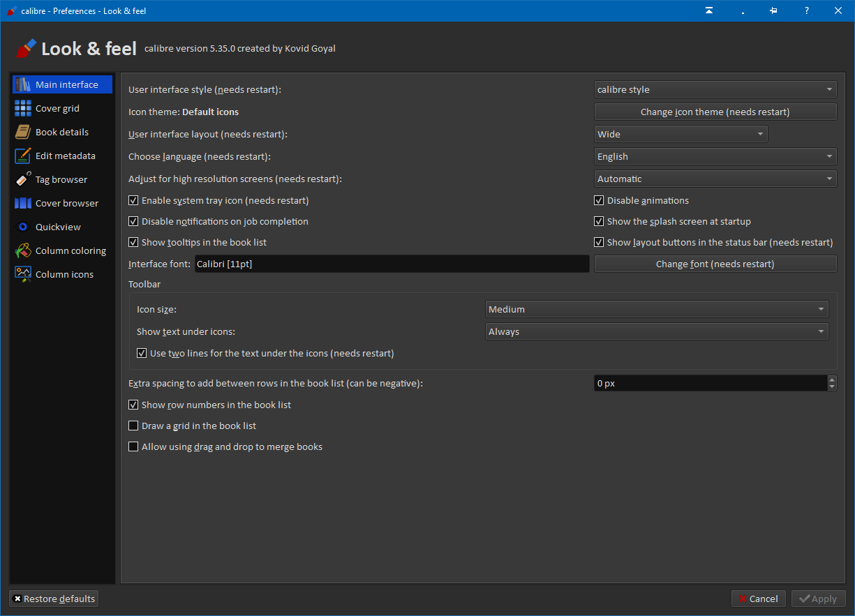The height and width of the screenshot is (616, 855).
Task: Click the roll-up arrow icon in title bar
Action: pyautogui.click(x=709, y=10)
